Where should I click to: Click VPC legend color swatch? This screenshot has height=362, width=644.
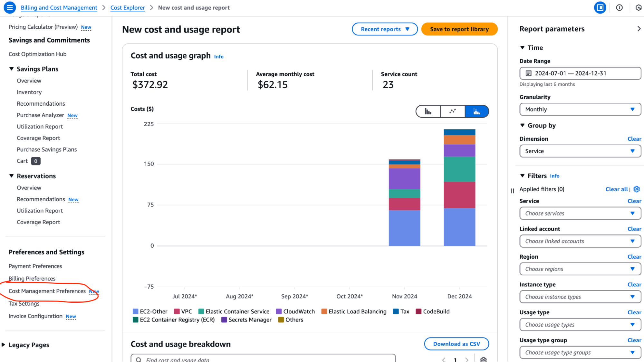(x=177, y=311)
